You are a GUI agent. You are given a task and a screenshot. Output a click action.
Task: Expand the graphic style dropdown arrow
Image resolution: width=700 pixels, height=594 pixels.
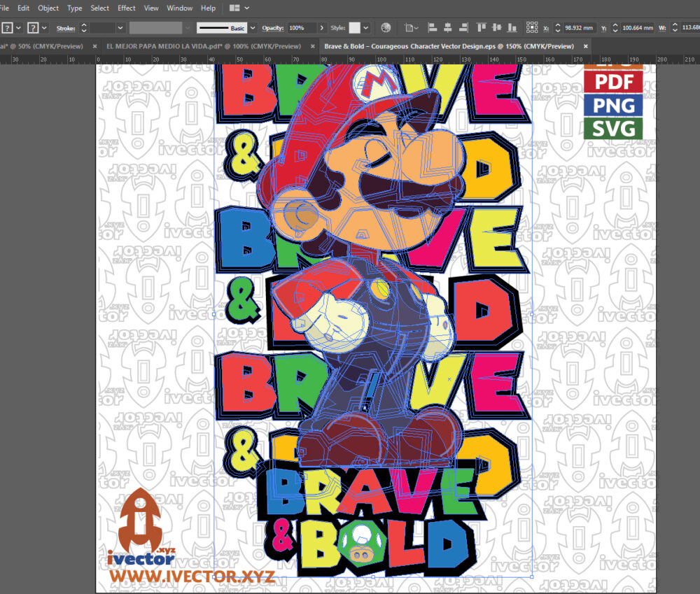[x=365, y=28]
